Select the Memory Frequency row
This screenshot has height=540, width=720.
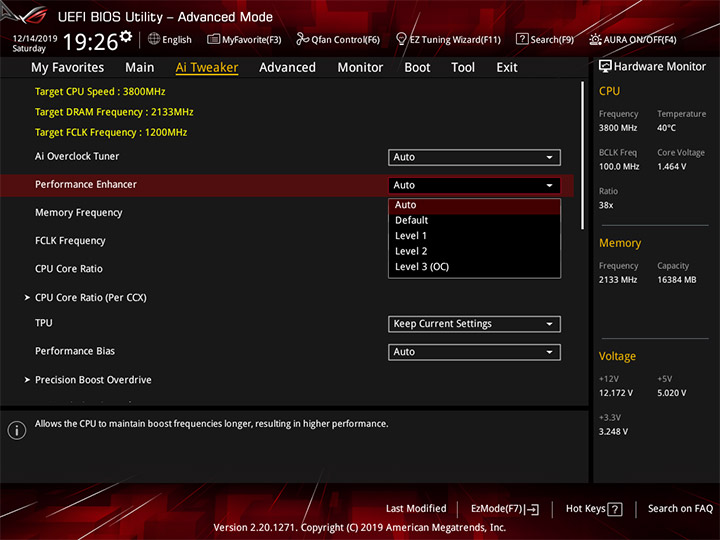coord(287,213)
